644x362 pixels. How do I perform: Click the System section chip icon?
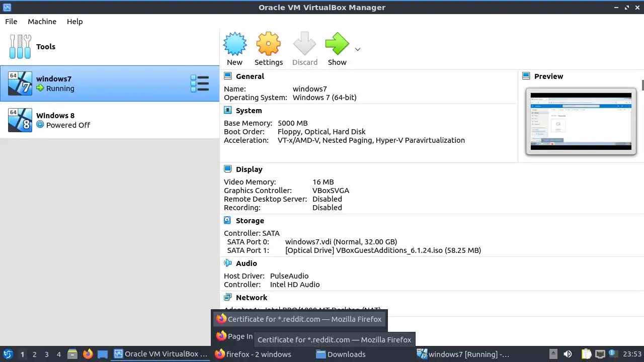point(228,110)
